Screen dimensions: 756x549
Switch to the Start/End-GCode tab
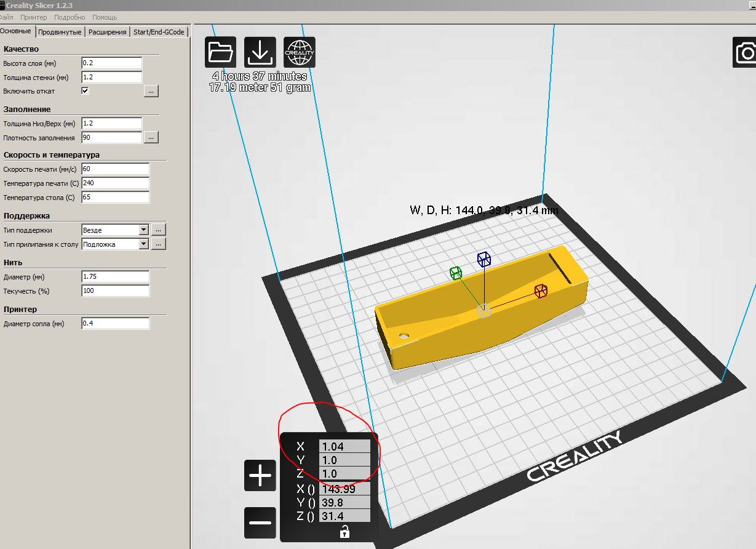tap(159, 32)
